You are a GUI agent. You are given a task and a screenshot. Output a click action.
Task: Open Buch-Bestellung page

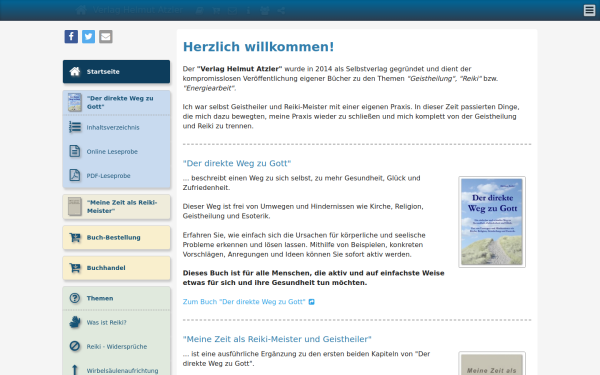(x=116, y=238)
